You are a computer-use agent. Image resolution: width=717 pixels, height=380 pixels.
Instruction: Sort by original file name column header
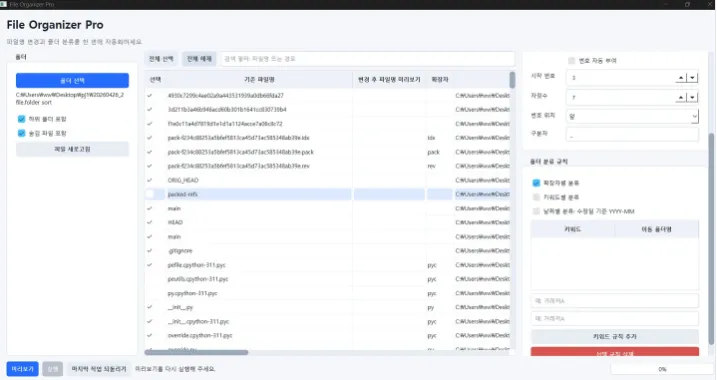click(259, 80)
